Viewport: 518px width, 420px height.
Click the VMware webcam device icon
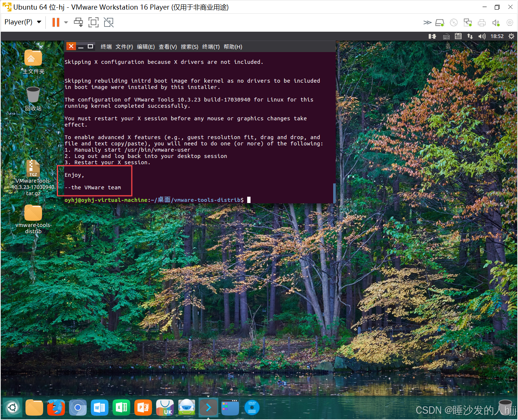pyautogui.click(x=510, y=23)
